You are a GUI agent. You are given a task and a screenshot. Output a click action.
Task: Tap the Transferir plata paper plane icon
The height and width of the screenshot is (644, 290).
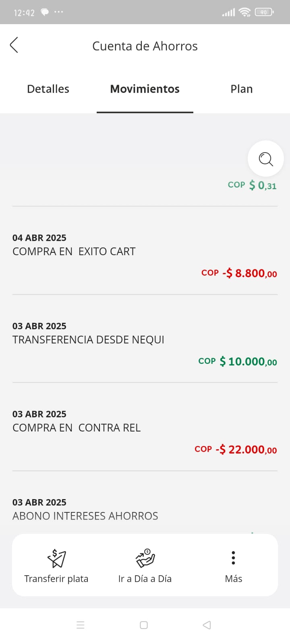(x=56, y=558)
